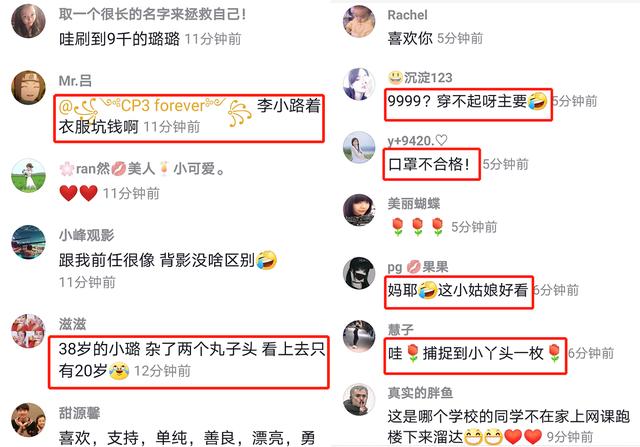Tap the two red hearts comment
Viewport: 640px width, 447px height.
pyautogui.click(x=79, y=193)
